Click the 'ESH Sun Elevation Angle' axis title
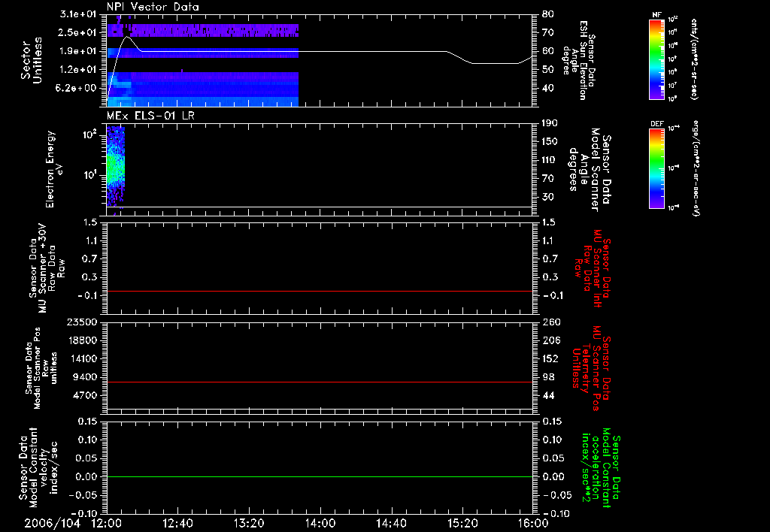 coord(575,60)
